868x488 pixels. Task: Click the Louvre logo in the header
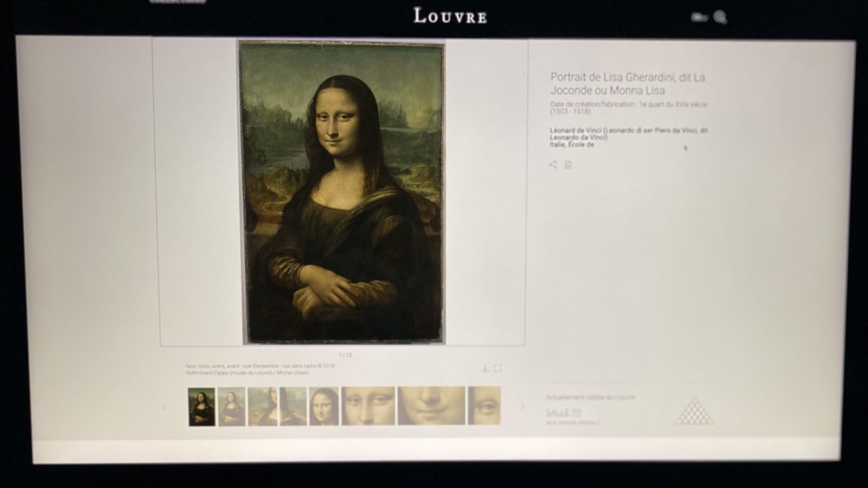click(450, 16)
